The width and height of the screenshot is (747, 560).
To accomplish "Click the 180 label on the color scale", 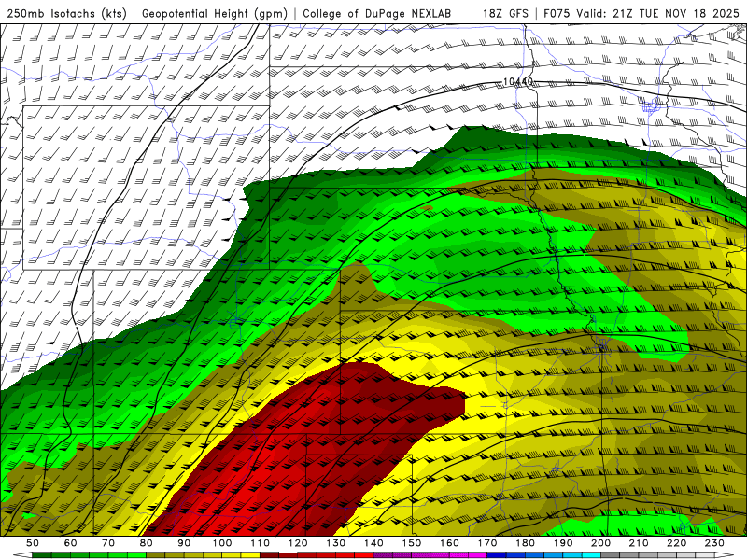I will [526, 543].
